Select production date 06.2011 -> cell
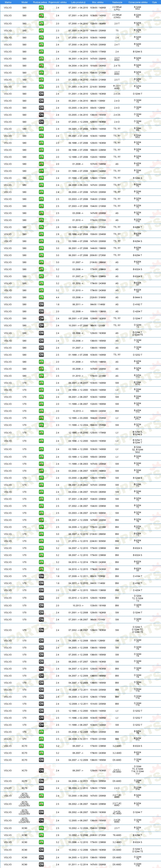 tap(78, 304)
